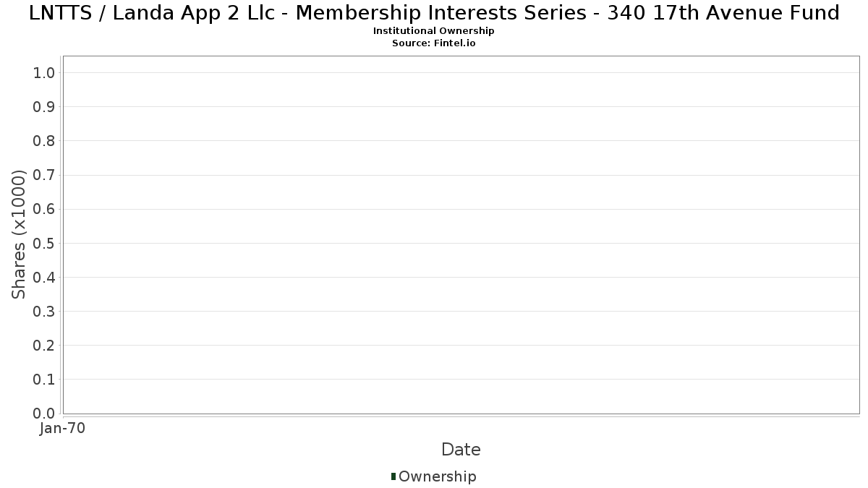
Task: Select the Date x-axis title
Action: (461, 450)
